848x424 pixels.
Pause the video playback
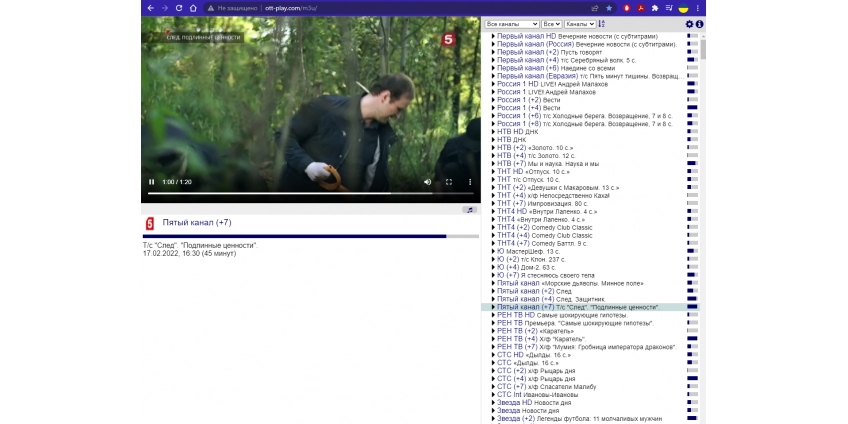(x=151, y=182)
